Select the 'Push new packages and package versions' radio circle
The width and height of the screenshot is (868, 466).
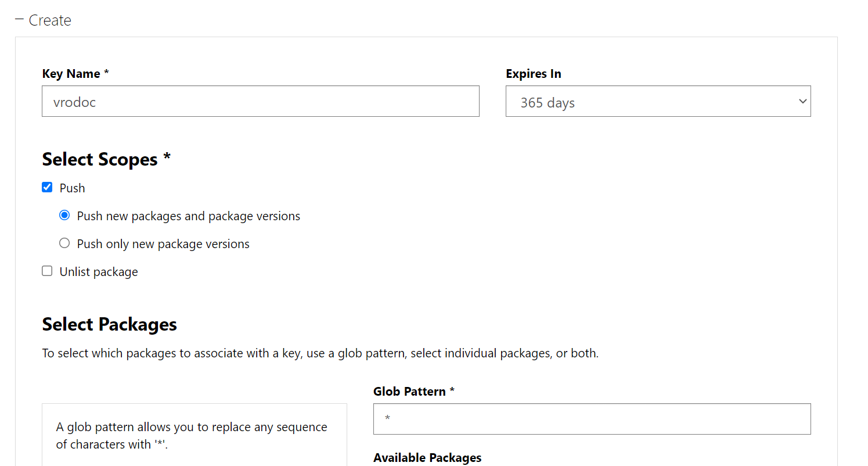point(64,215)
